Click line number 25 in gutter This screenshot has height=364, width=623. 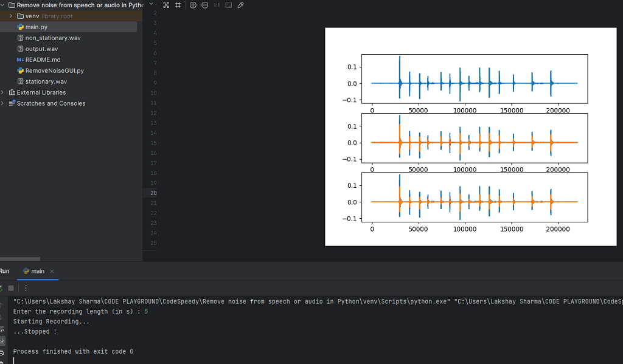coord(153,243)
